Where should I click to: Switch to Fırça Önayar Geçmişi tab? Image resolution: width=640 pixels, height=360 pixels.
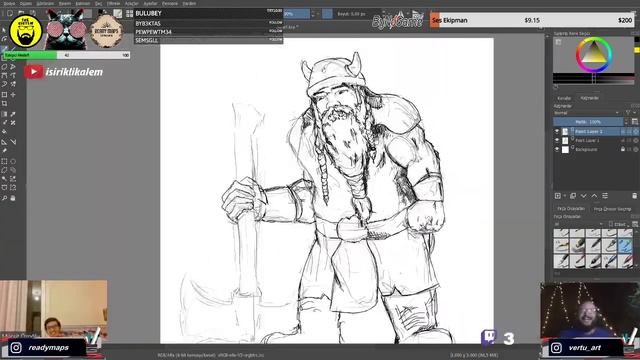pos(612,209)
